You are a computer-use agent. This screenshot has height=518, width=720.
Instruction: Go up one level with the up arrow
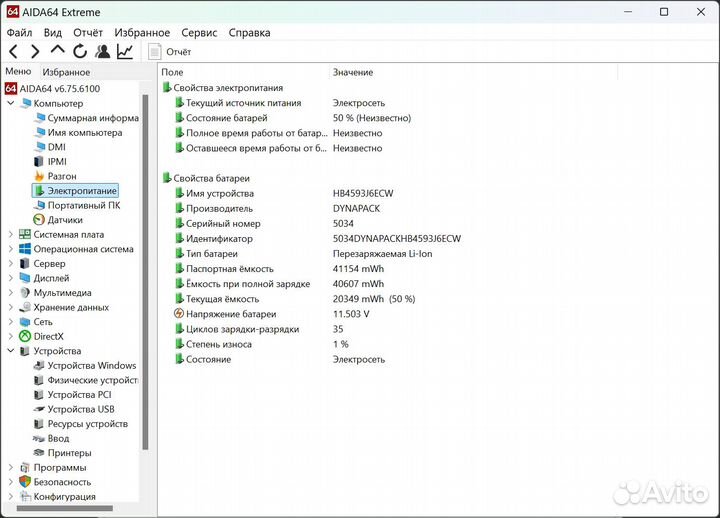pyautogui.click(x=57, y=50)
